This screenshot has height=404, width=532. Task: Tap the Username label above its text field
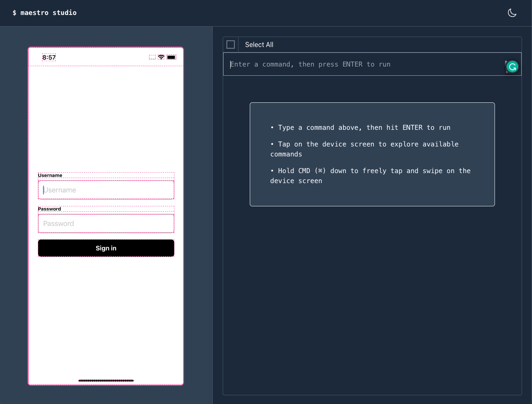point(50,175)
